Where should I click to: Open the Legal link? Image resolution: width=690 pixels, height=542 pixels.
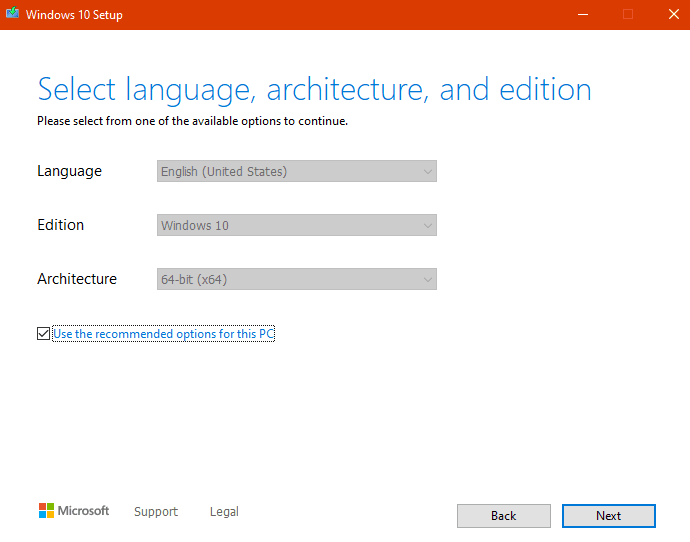point(224,512)
